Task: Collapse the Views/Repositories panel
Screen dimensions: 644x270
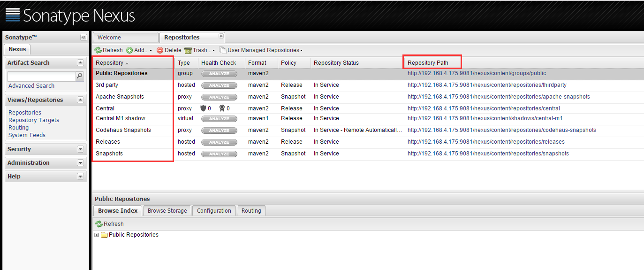Action: [80, 100]
